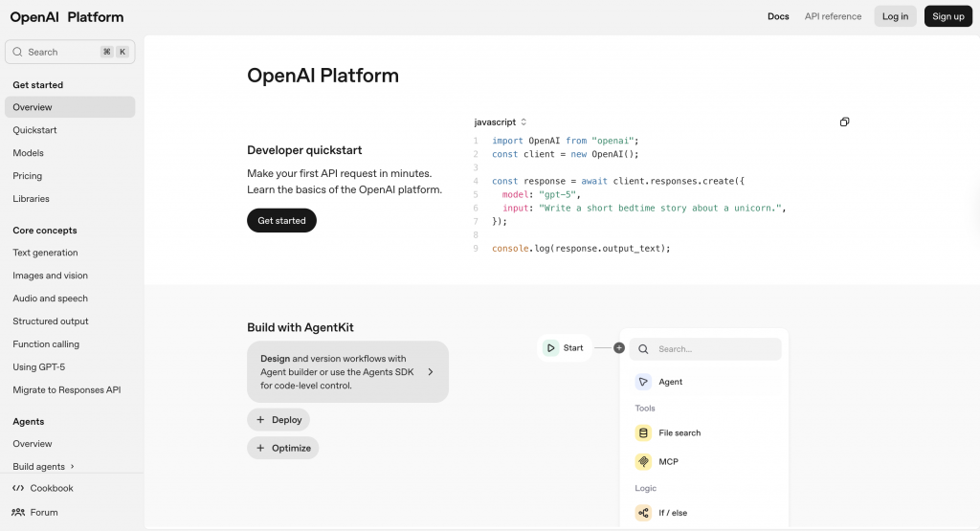
Task: Select the MCP tool icon
Action: (x=643, y=462)
